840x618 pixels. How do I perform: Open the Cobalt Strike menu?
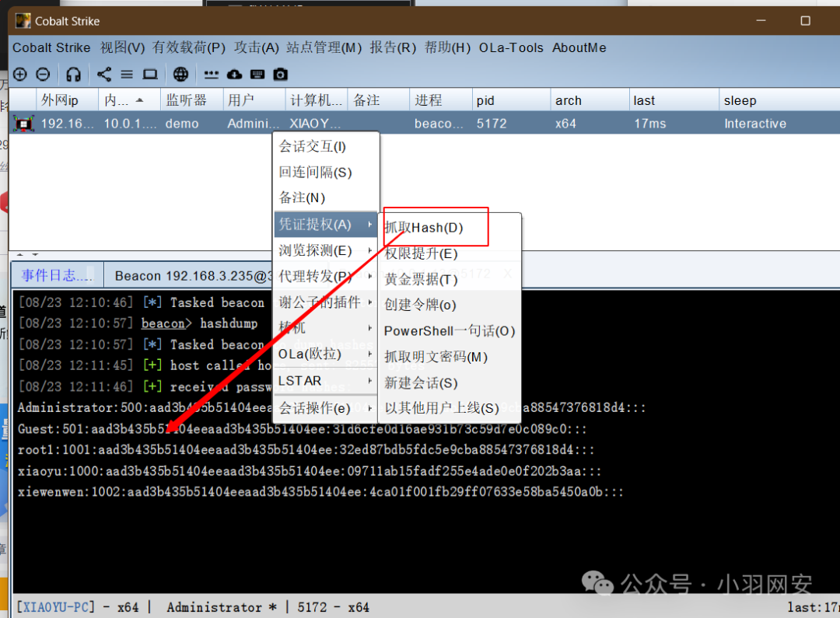coord(51,47)
